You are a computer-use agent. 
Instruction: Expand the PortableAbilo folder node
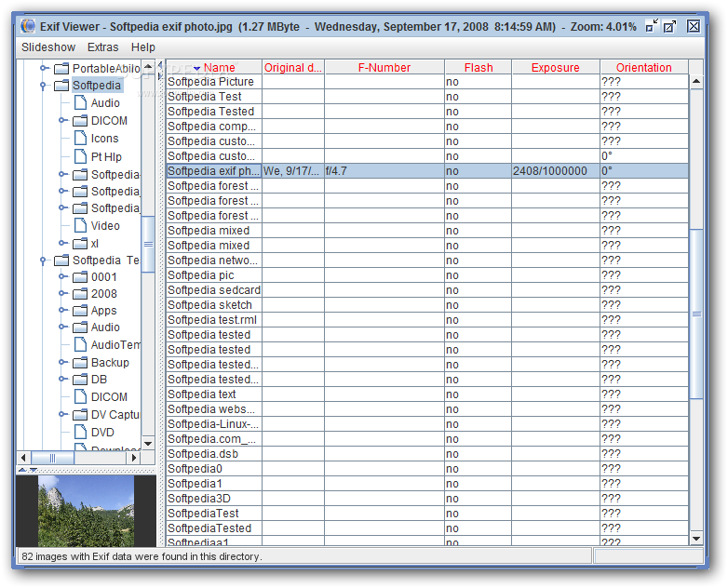tap(44, 68)
